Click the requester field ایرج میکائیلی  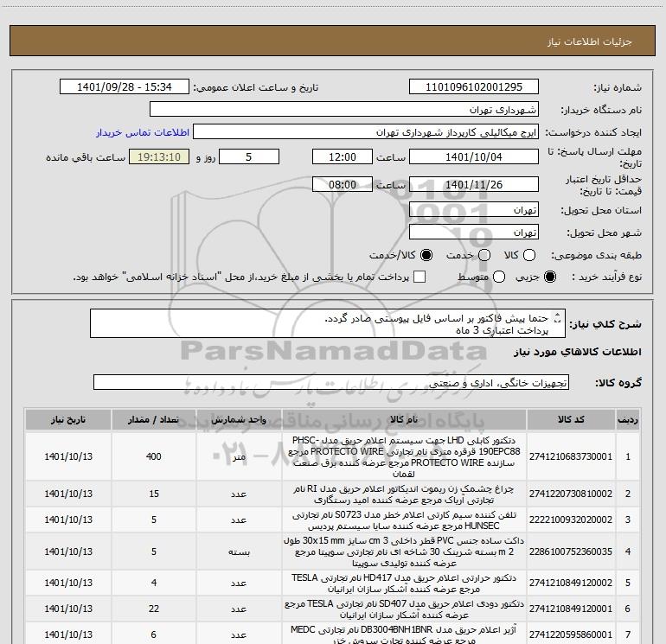[x=366, y=132]
